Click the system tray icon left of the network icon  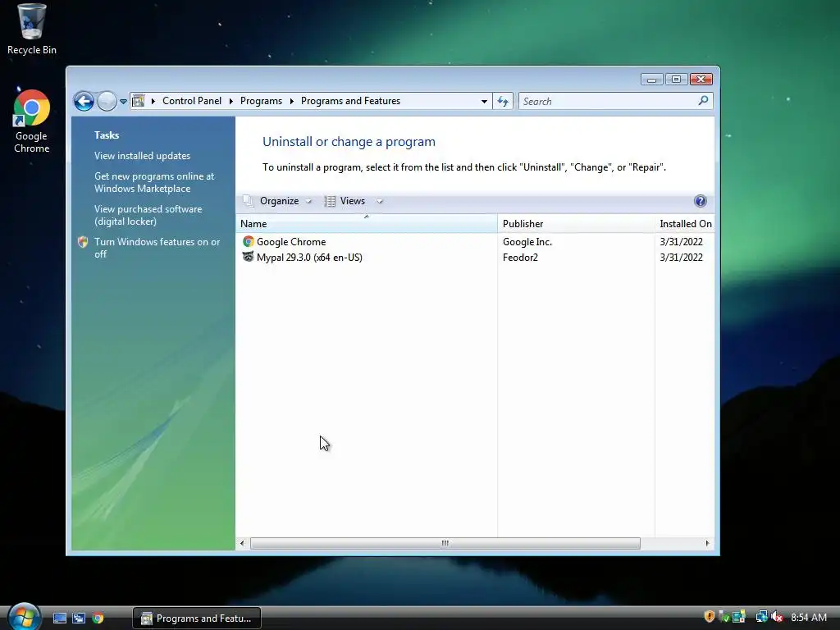coord(739,617)
